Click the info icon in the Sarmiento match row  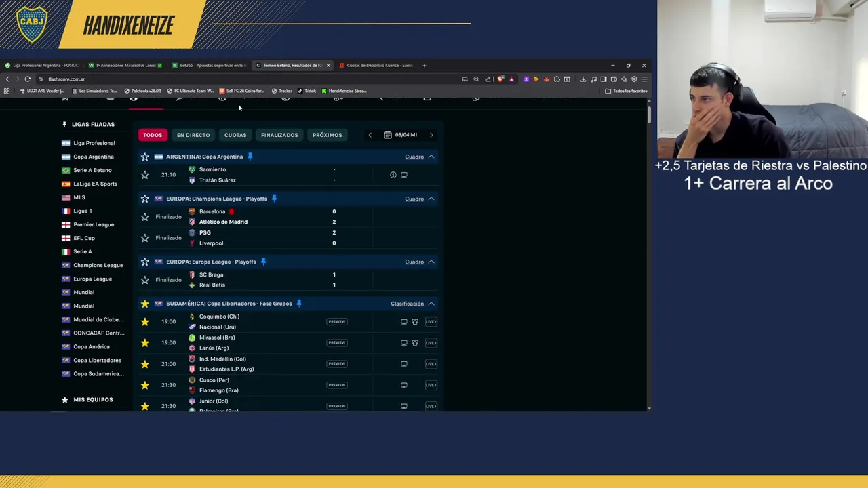393,175
